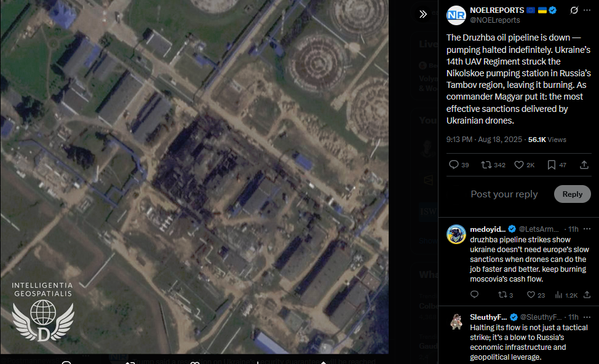
Task: Open more options on medoyid reply
Action: [x=587, y=229]
